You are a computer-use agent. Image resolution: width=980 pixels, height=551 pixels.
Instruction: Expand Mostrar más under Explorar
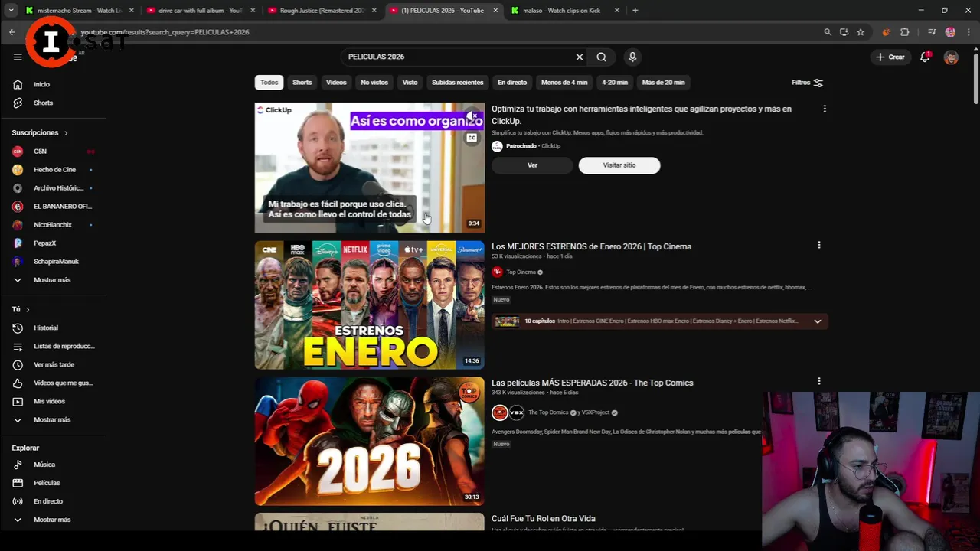[54, 520]
